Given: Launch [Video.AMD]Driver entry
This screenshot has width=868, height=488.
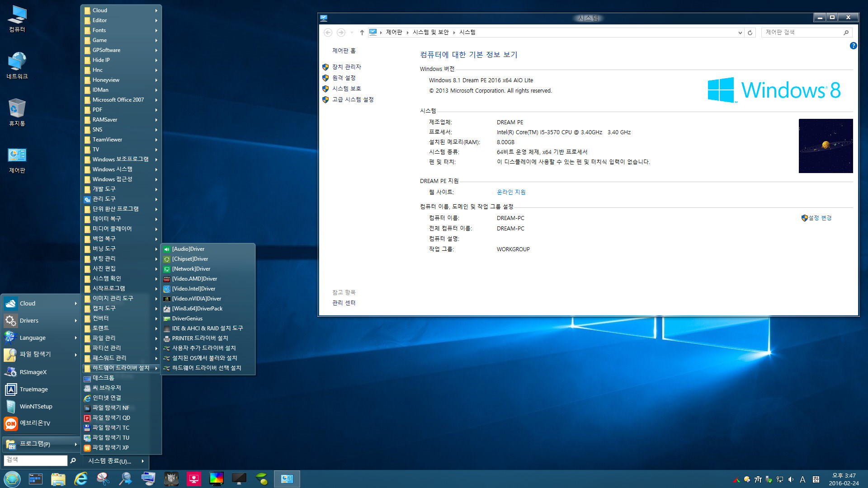Looking at the screenshot, I should (x=208, y=279).
